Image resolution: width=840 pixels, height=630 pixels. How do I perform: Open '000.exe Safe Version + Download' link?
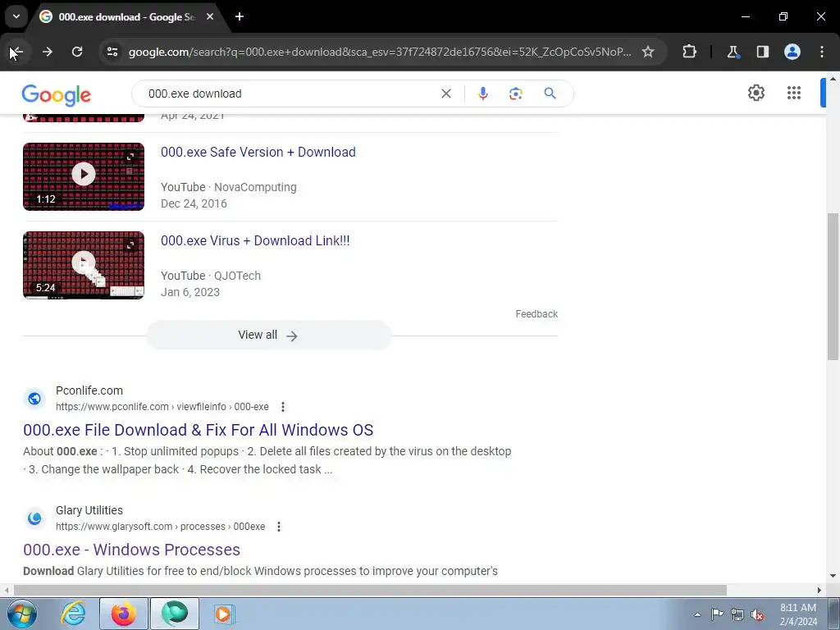pyautogui.click(x=258, y=152)
